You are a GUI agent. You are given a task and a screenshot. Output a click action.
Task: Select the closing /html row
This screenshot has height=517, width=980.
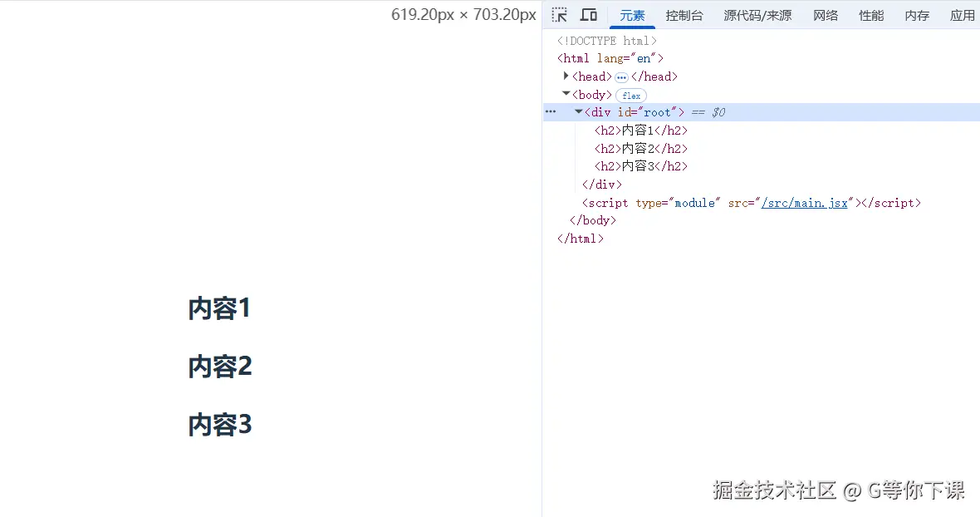[x=580, y=239]
